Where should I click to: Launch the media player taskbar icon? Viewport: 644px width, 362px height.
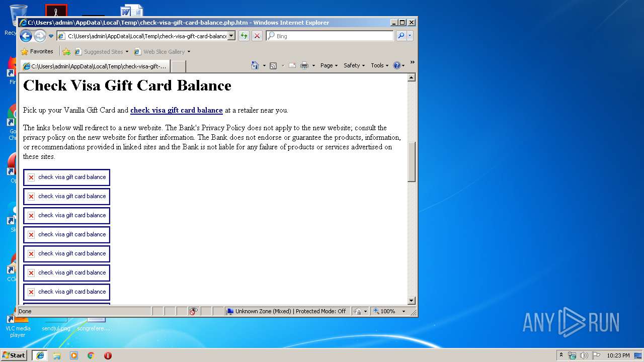pyautogui.click(x=74, y=355)
